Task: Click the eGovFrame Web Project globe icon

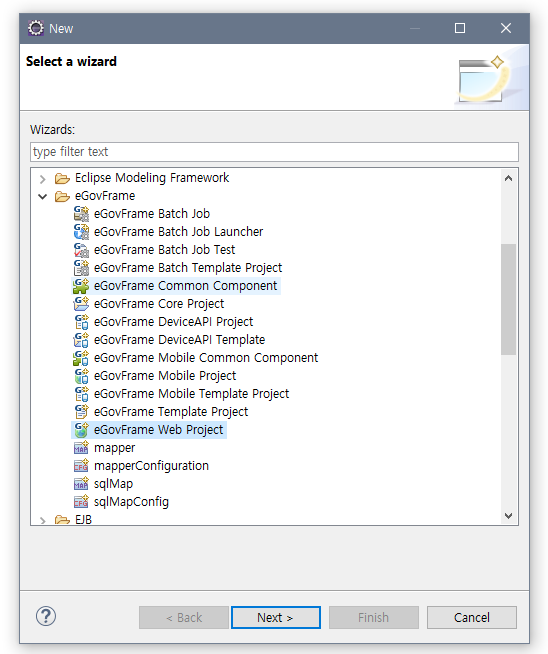Action: (x=81, y=430)
